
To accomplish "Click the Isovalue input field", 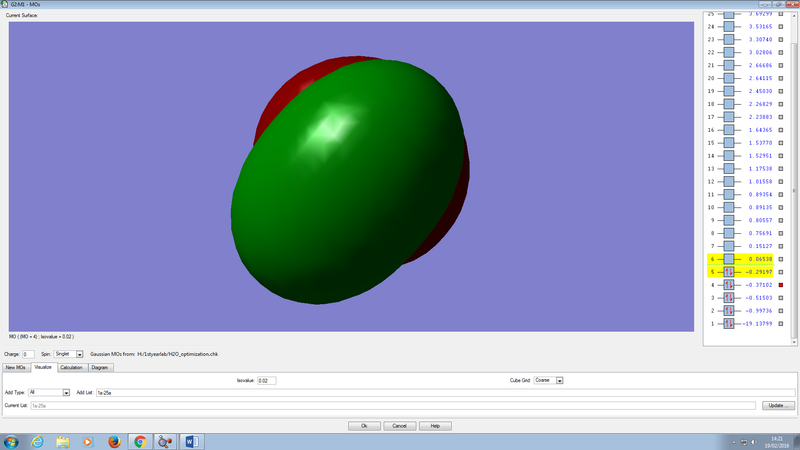I will point(267,381).
